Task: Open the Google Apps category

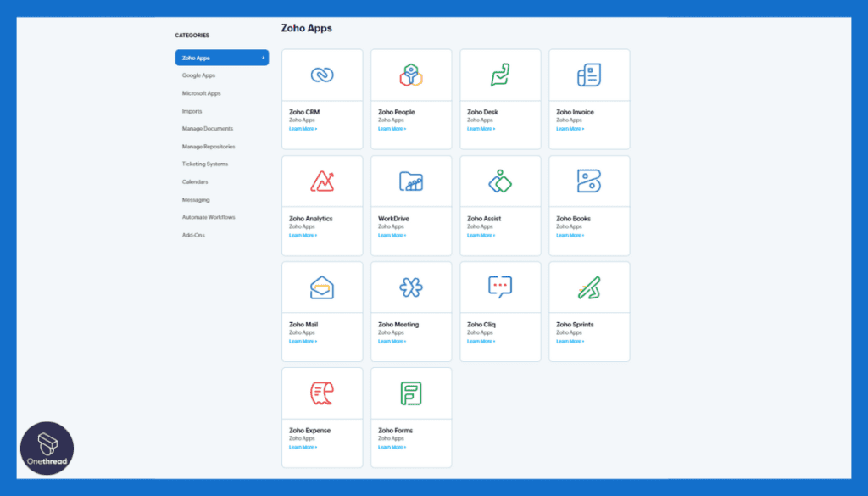Action: (198, 75)
